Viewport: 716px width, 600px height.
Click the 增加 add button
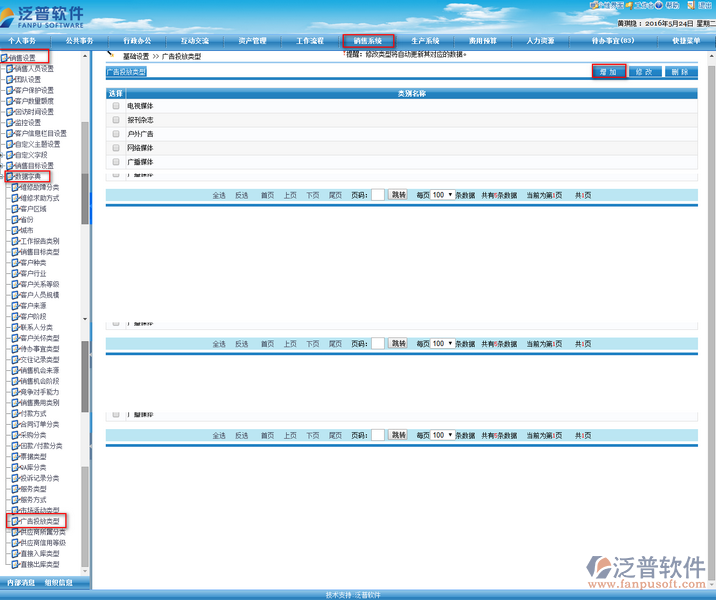(x=608, y=72)
